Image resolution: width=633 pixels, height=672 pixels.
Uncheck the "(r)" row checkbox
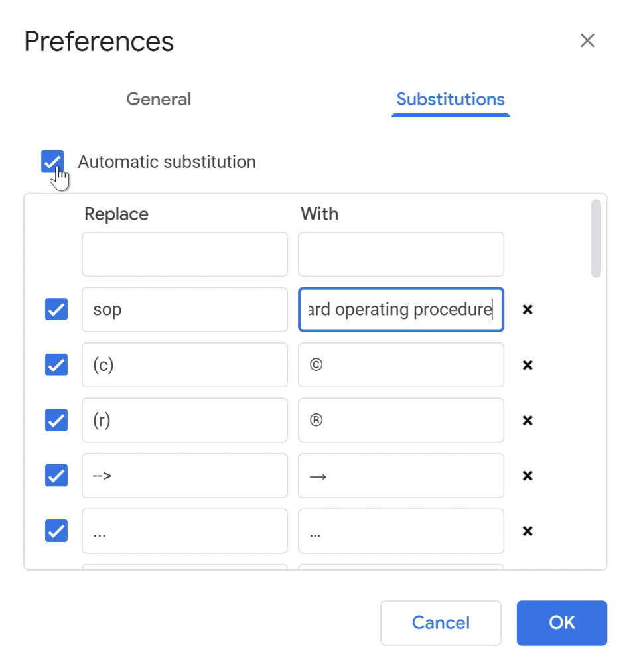tap(56, 420)
